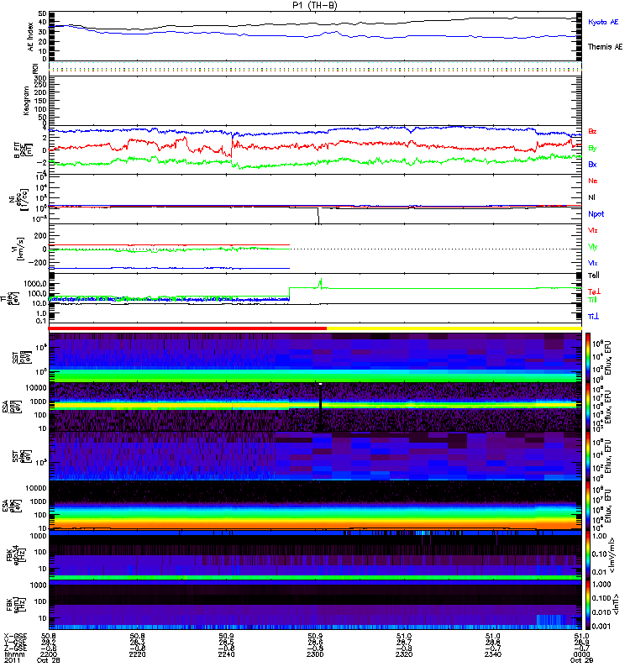Viewport: 630px width, 672px height.
Task: Click the dotted ROI row at the top
Action: (315, 69)
